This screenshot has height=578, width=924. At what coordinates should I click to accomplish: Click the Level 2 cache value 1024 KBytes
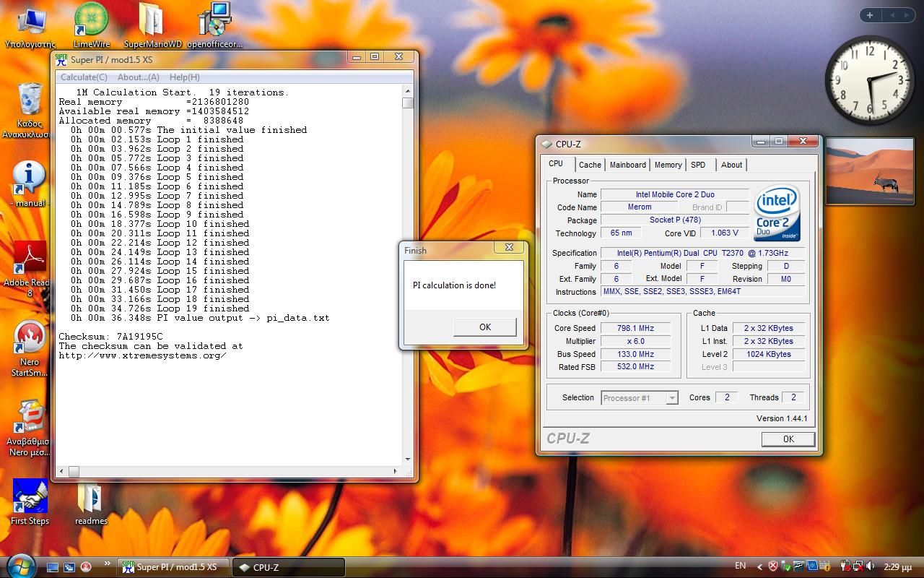tap(767, 354)
